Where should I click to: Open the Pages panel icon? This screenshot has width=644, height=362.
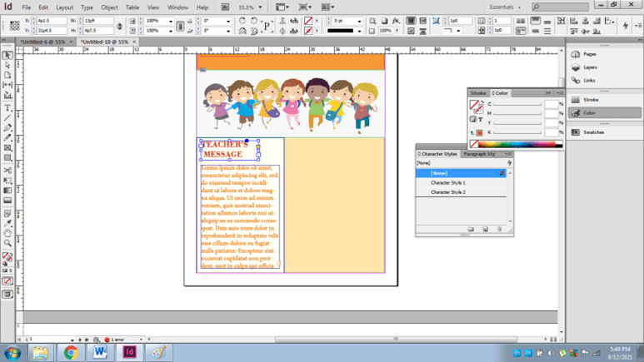[577, 54]
